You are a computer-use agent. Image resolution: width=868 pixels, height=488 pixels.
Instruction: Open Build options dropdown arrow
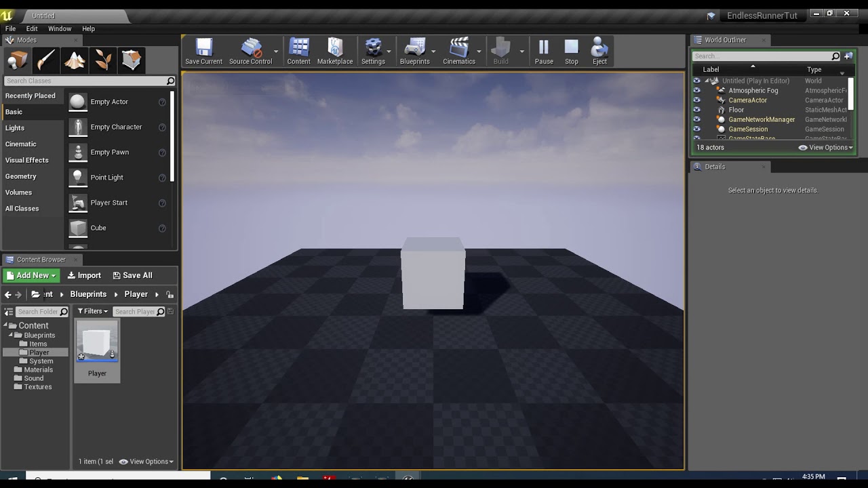[x=521, y=52]
